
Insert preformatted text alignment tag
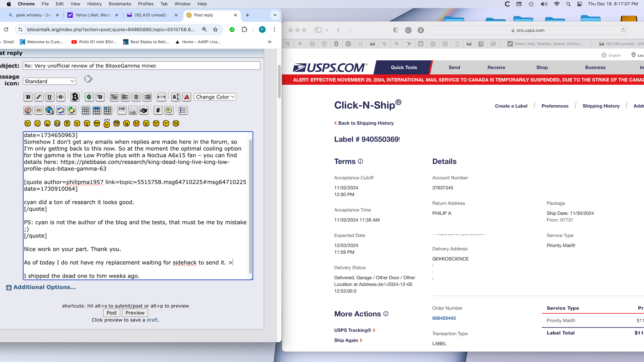[114, 97]
